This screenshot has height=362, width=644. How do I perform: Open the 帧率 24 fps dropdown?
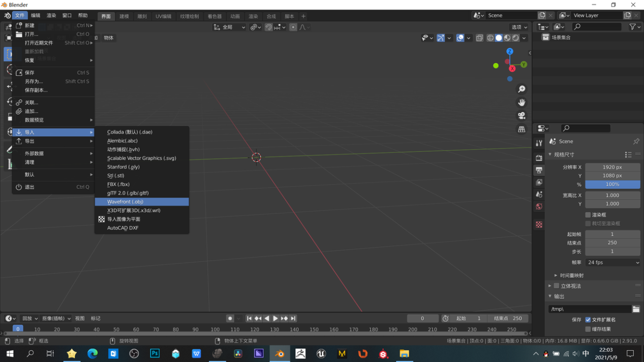[x=612, y=262]
